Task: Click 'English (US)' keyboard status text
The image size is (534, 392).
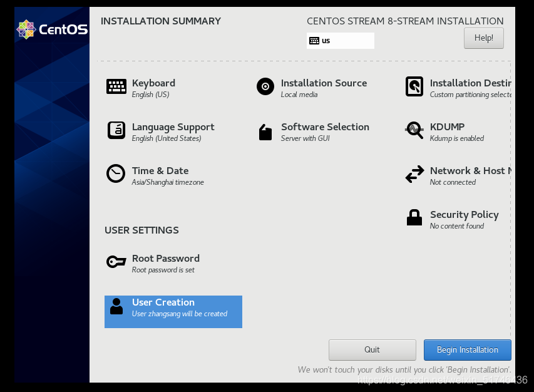Action: pos(150,95)
